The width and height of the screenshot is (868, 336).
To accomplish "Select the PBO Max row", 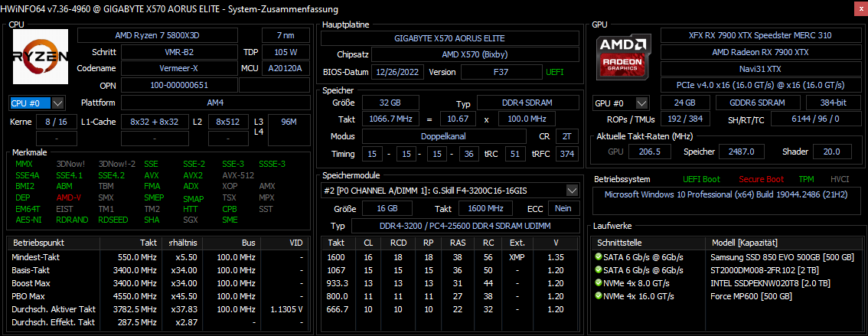I will coord(158,296).
